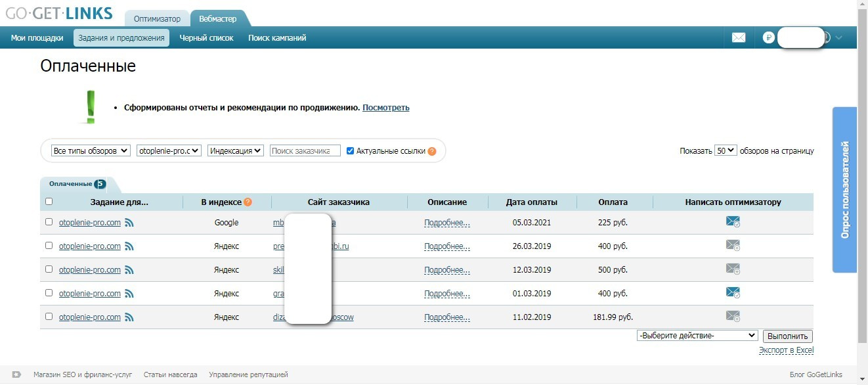Write to optimizer for the 01.03.2019 row
This screenshot has height=385, width=868.
pos(733,293)
